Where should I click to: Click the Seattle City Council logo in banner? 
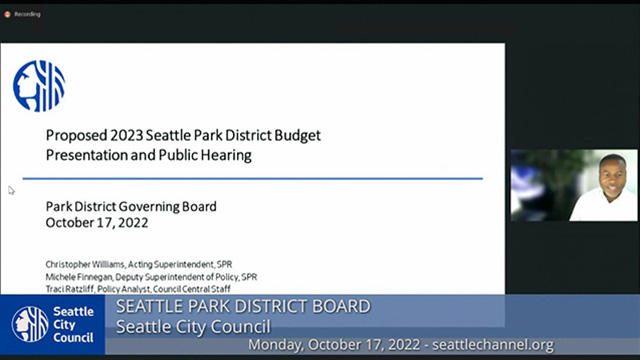click(30, 324)
